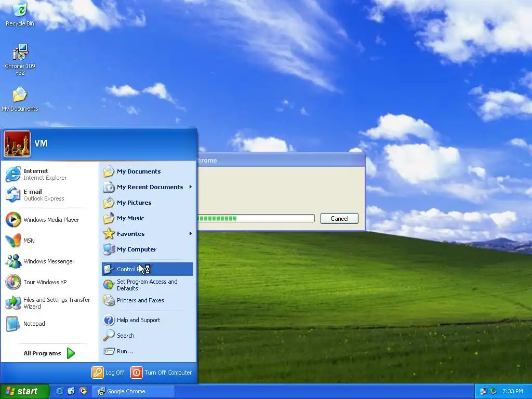
Task: Expand All Programs green arrow
Action: click(x=71, y=353)
